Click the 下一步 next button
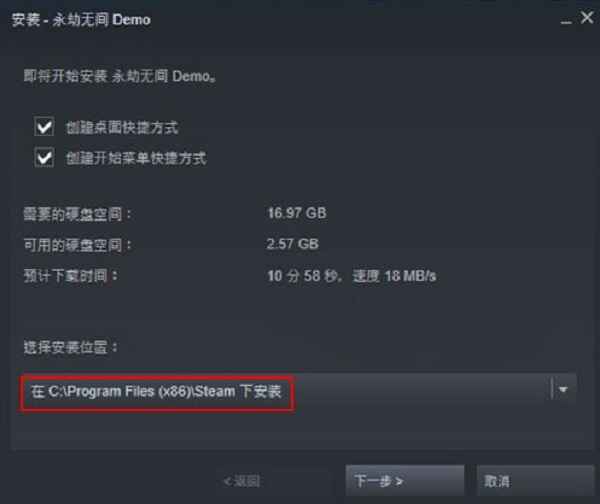Screen dimensions: 600x504 (405, 481)
